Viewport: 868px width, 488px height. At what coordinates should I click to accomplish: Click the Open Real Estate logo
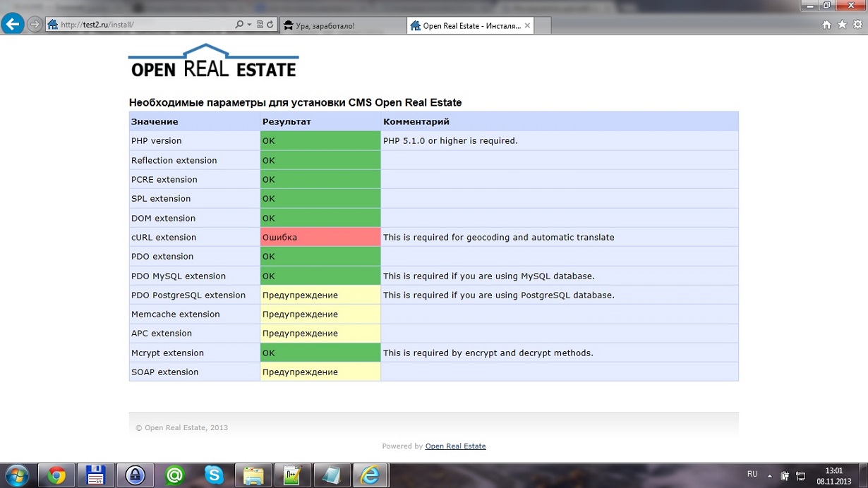pos(213,61)
